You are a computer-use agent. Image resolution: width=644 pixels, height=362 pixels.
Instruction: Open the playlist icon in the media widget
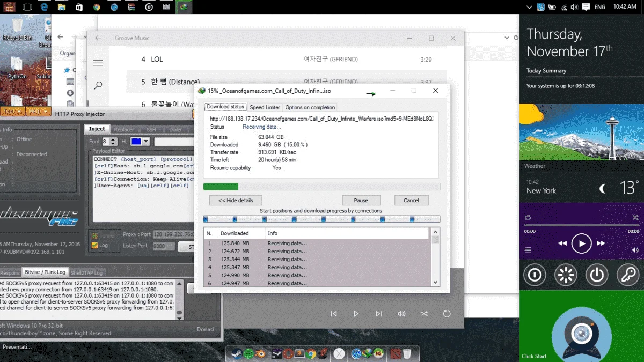[528, 250]
